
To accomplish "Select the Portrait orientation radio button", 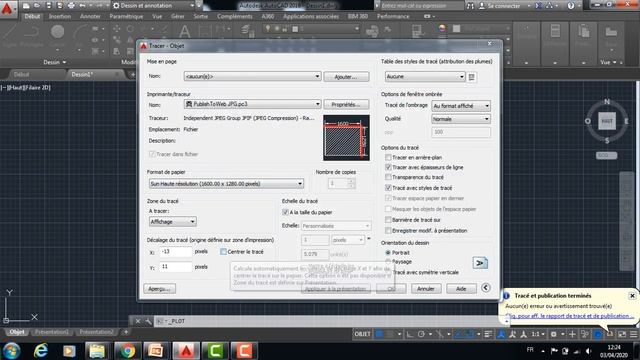I will pyautogui.click(x=388, y=253).
